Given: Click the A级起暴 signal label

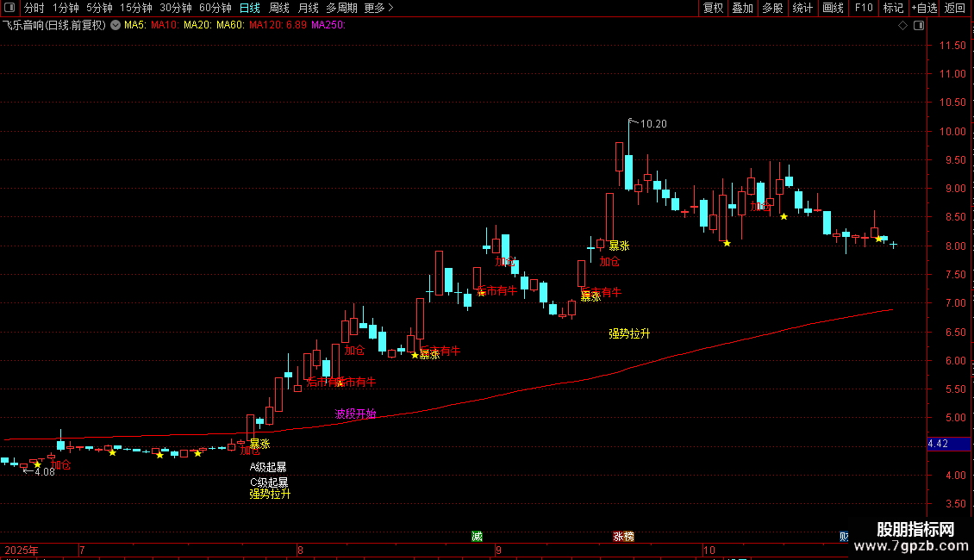Looking at the screenshot, I should click(x=268, y=468).
